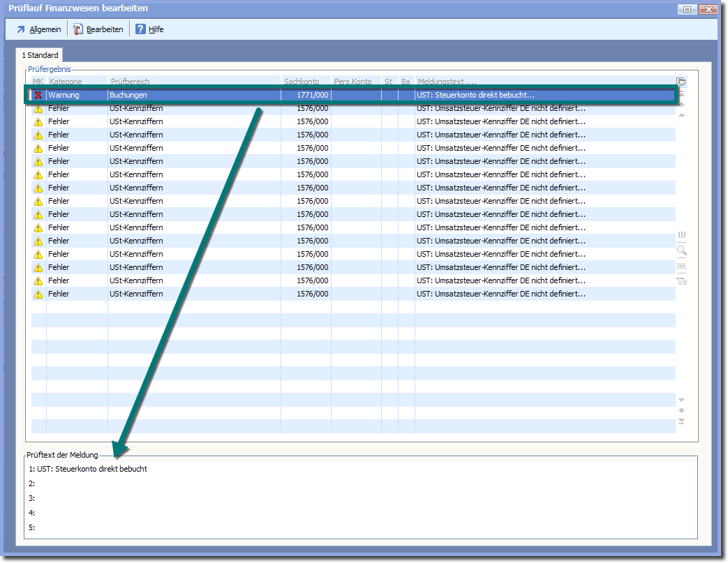Click the warning triangle in the last Fehler row

coord(38,294)
